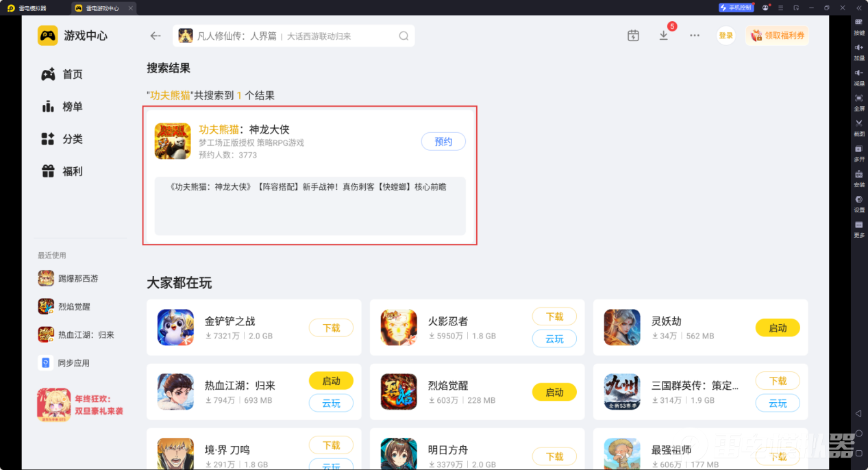Open 同步应用 in sidebar
Screen dimensions: 868x470
64,362
